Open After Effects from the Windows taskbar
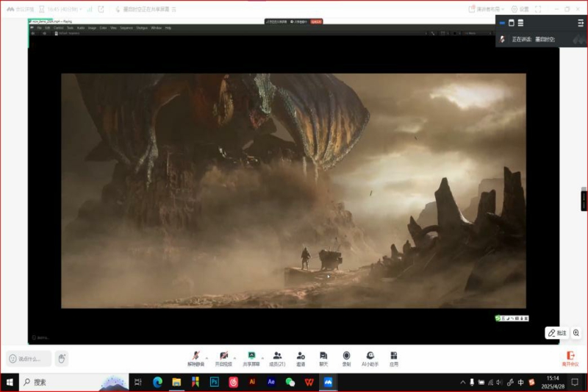Viewport: 588px width, 392px height. coord(271,382)
